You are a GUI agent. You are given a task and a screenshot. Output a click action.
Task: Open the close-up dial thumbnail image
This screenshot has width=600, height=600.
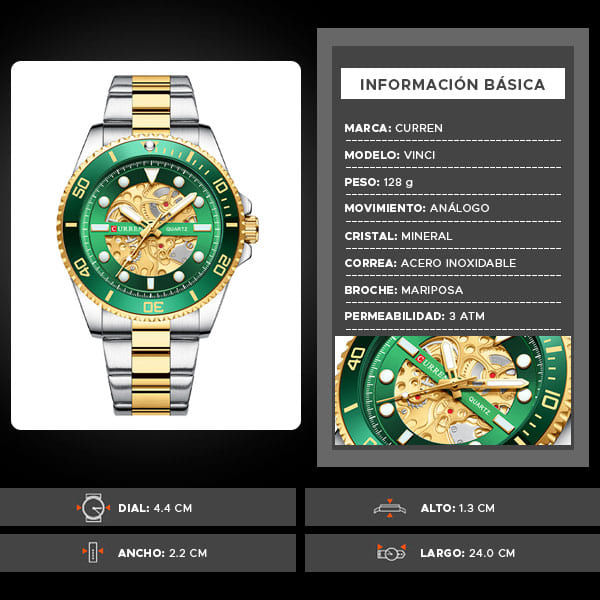point(453,390)
